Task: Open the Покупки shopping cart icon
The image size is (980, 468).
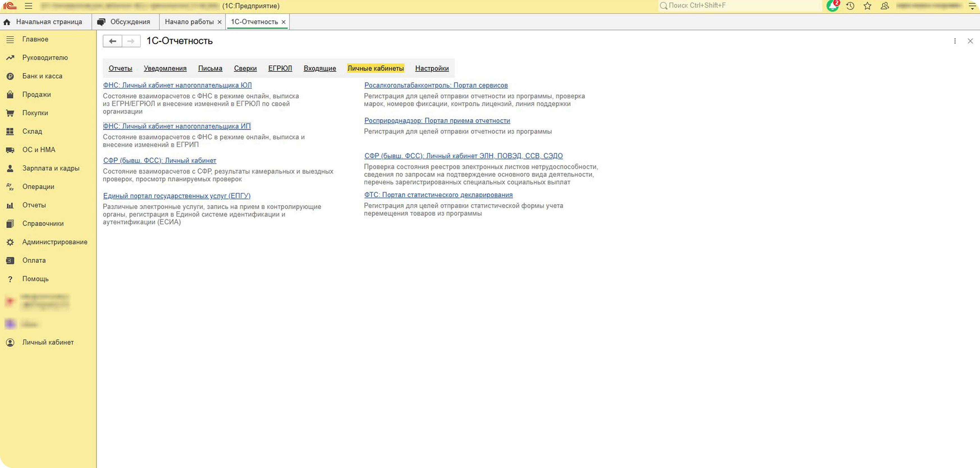Action: tap(10, 113)
